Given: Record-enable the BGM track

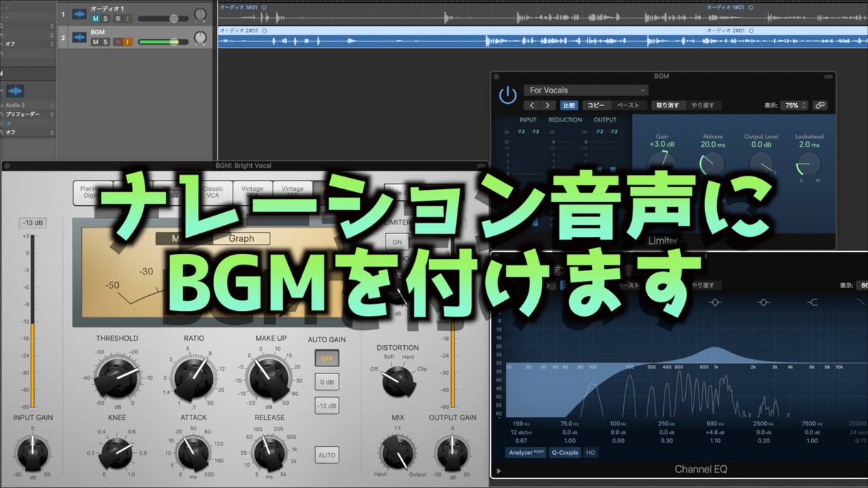Looking at the screenshot, I should coord(117,42).
